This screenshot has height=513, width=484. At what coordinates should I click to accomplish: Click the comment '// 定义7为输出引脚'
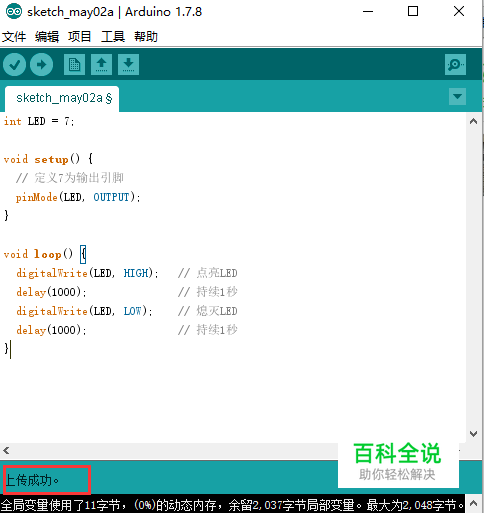tap(70, 178)
